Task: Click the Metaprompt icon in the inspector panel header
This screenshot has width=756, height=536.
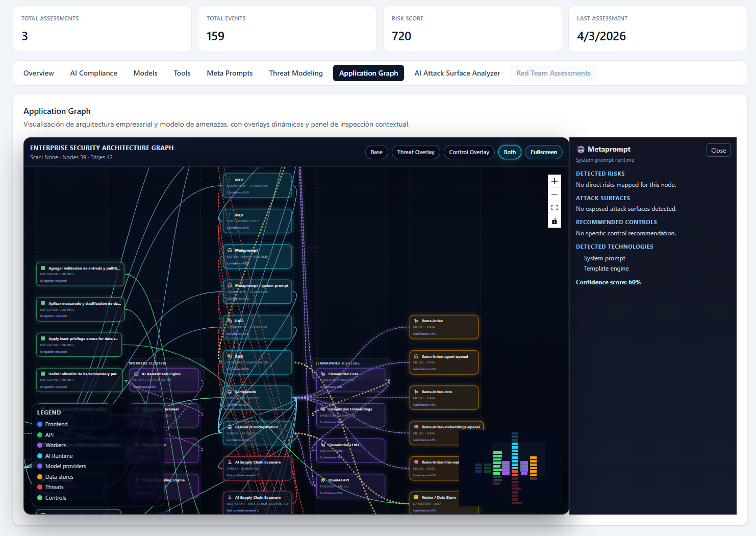Action: pos(581,149)
